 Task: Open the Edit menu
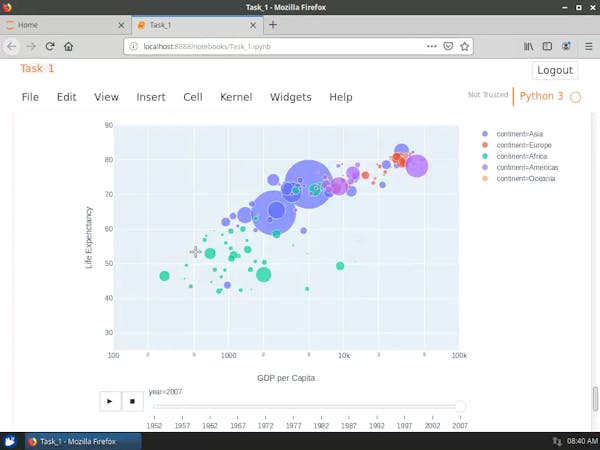click(x=67, y=97)
